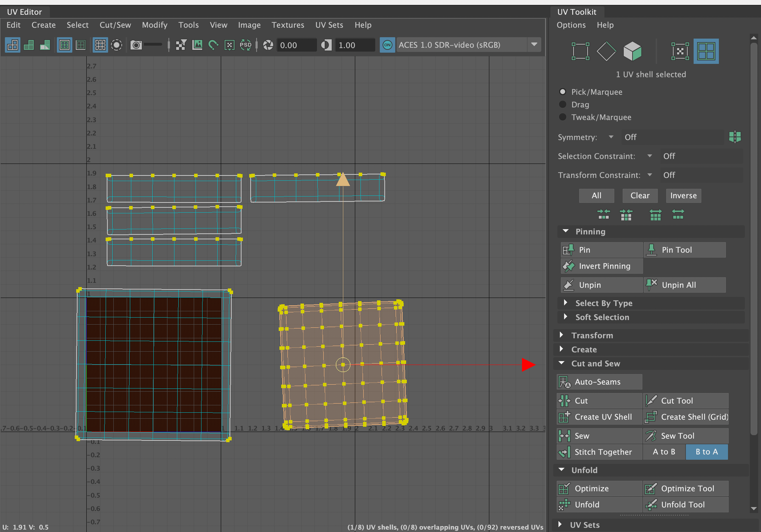This screenshot has height=532, width=761.
Task: Click the exposure value field showing 0.00
Action: click(x=296, y=45)
